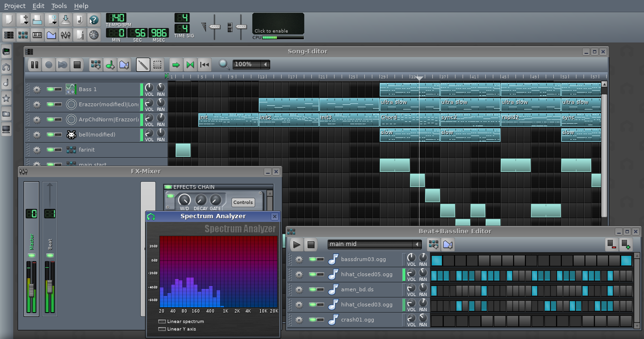Open the What's This help icon
The height and width of the screenshot is (339, 644).
[94, 20]
